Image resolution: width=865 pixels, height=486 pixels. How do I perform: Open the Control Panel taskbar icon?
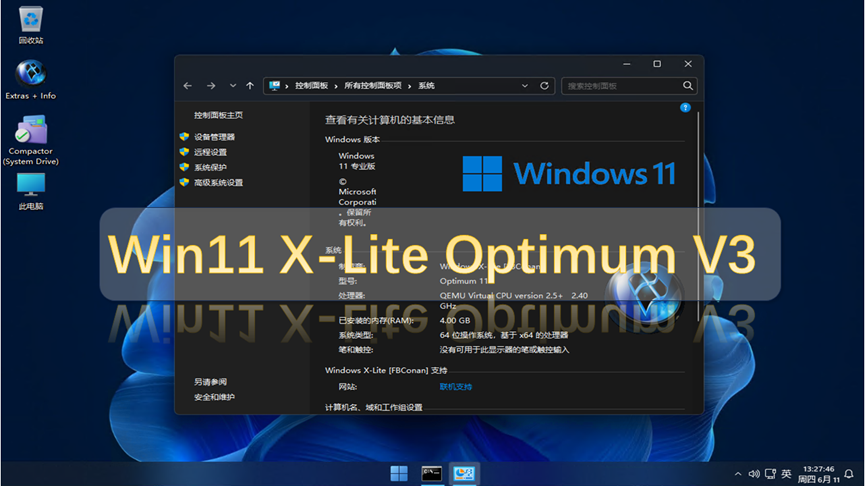[x=464, y=473]
